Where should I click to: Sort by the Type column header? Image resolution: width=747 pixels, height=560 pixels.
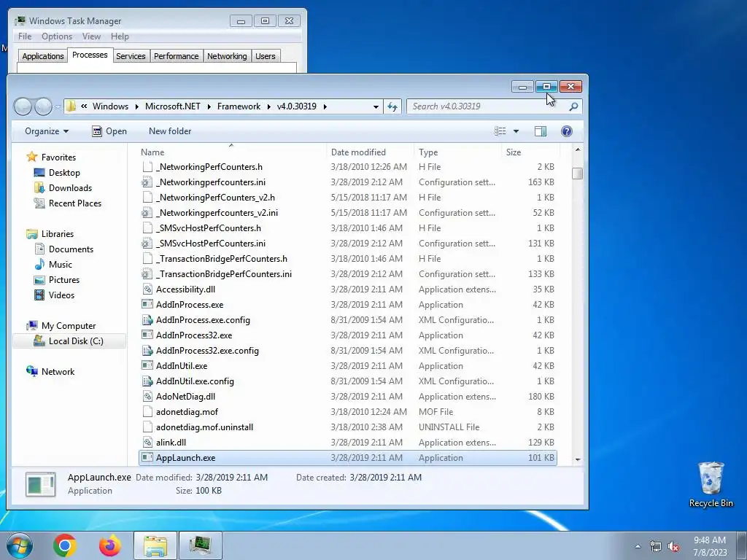(458, 152)
